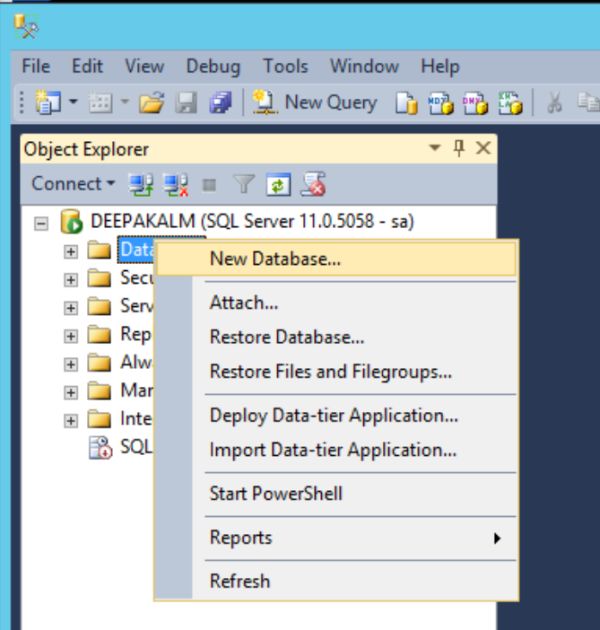Click the Add Item toolbar icon

tap(100, 103)
